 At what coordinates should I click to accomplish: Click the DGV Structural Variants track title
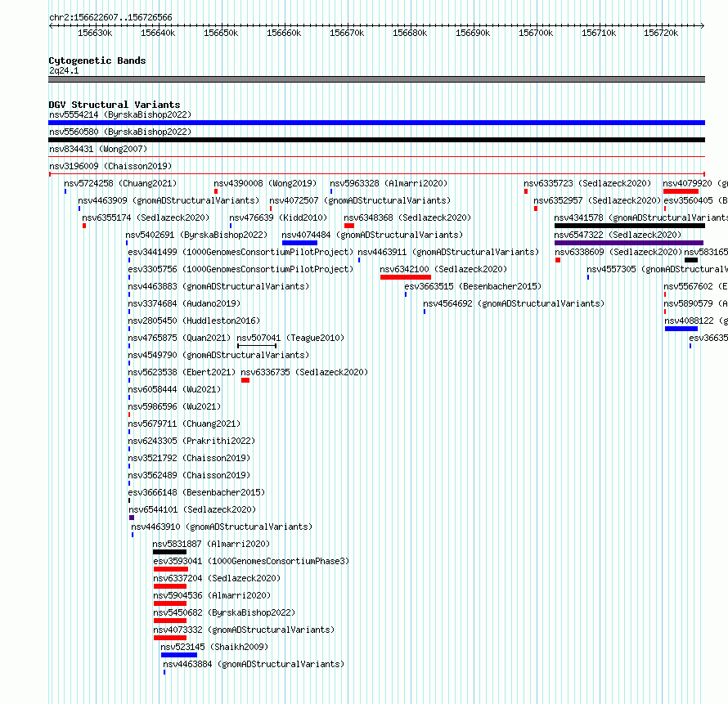pos(115,105)
